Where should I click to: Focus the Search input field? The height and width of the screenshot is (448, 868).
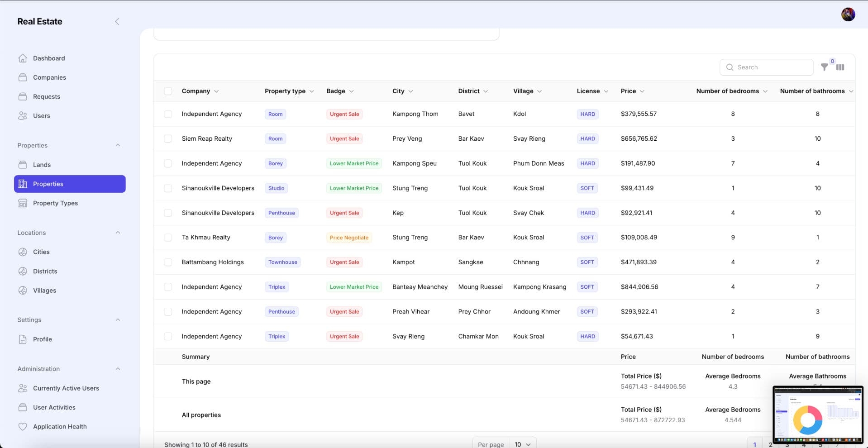coord(766,67)
